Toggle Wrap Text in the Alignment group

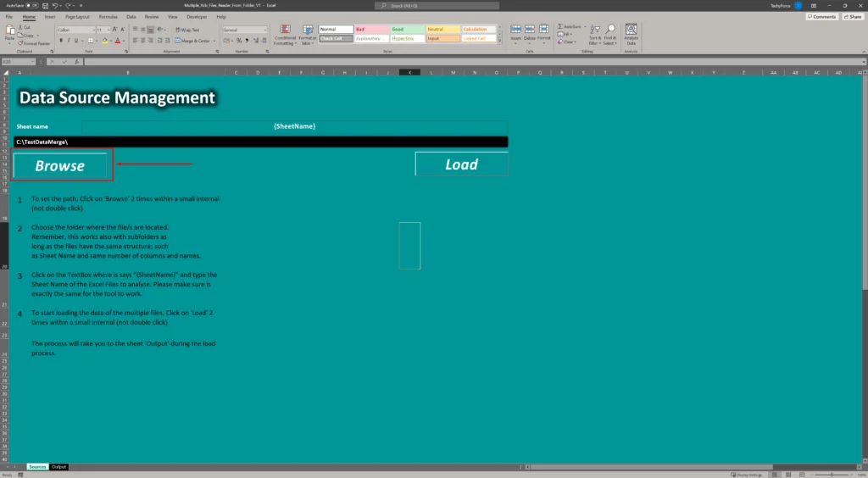[188, 30]
